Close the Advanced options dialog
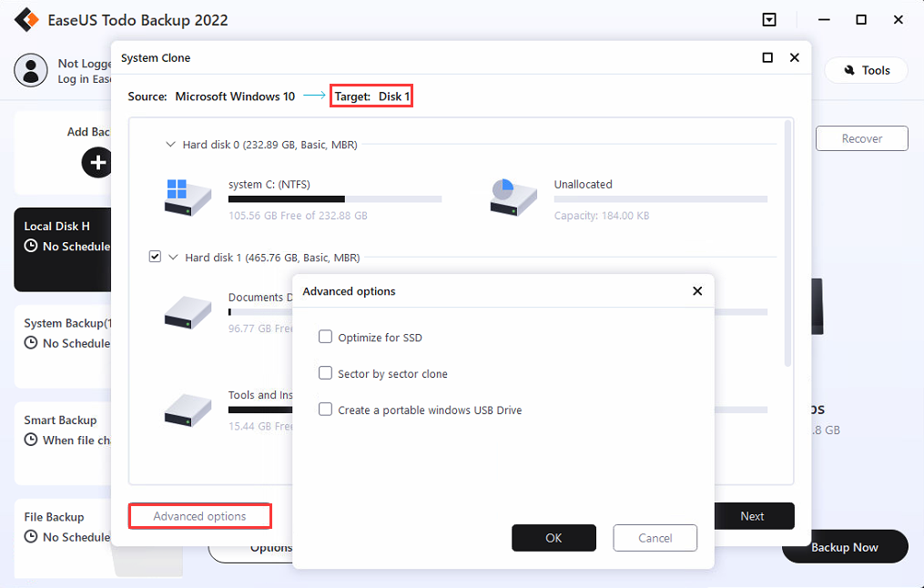 point(697,291)
